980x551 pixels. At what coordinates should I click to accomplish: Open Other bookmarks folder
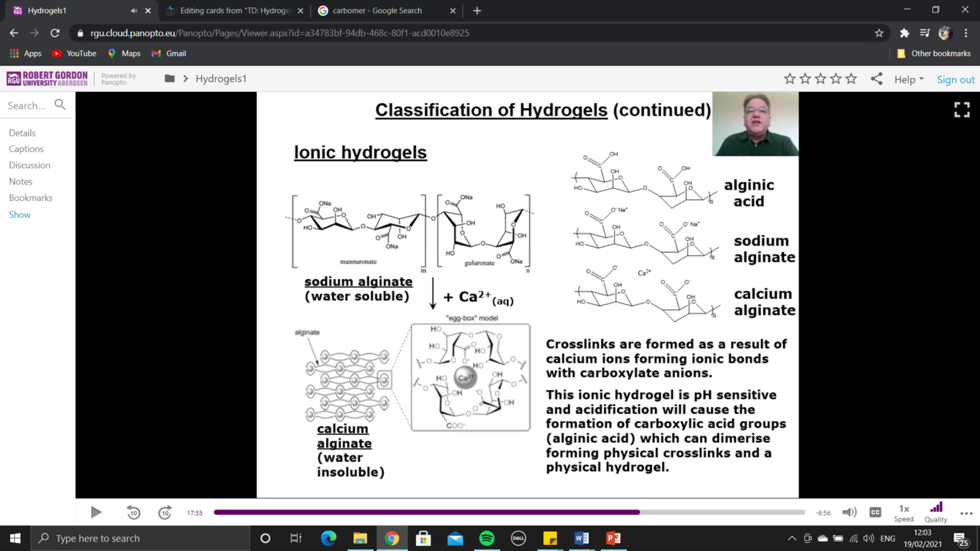coord(934,54)
